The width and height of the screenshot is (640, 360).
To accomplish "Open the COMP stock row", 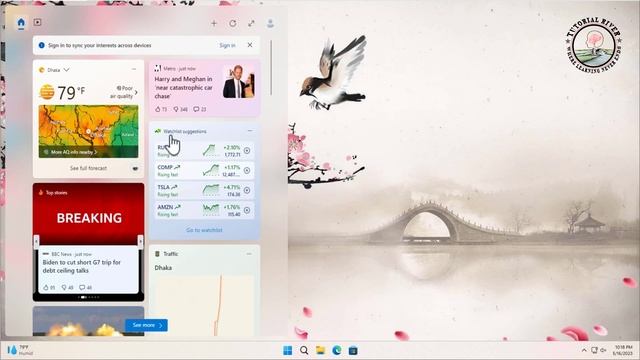I will (204, 171).
